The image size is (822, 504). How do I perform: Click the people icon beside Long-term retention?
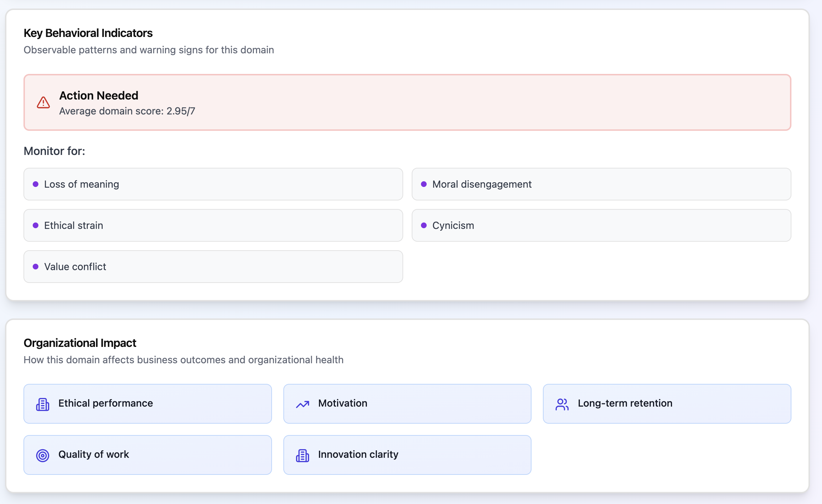pos(562,404)
